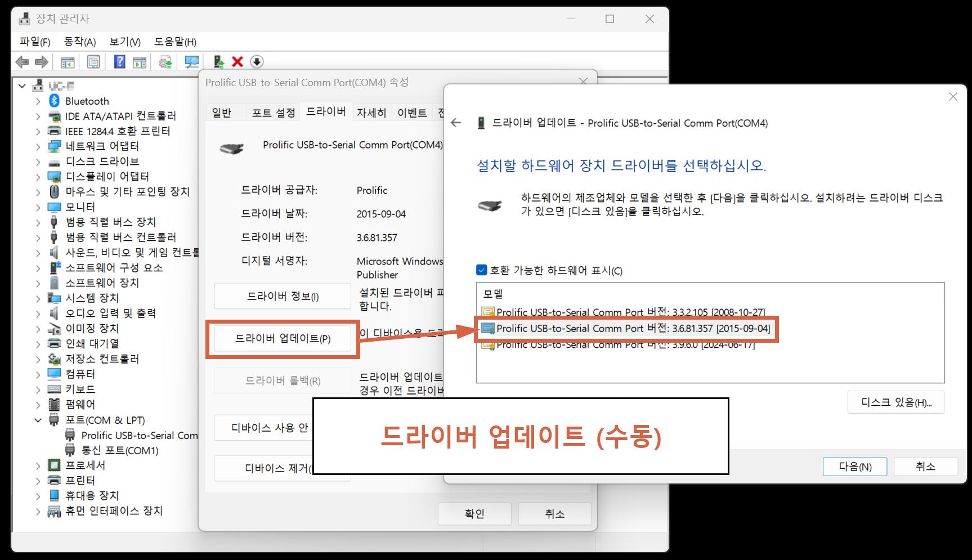The image size is (972, 560).
Task: Click the firmware chip icon in tree
Action: (55, 404)
